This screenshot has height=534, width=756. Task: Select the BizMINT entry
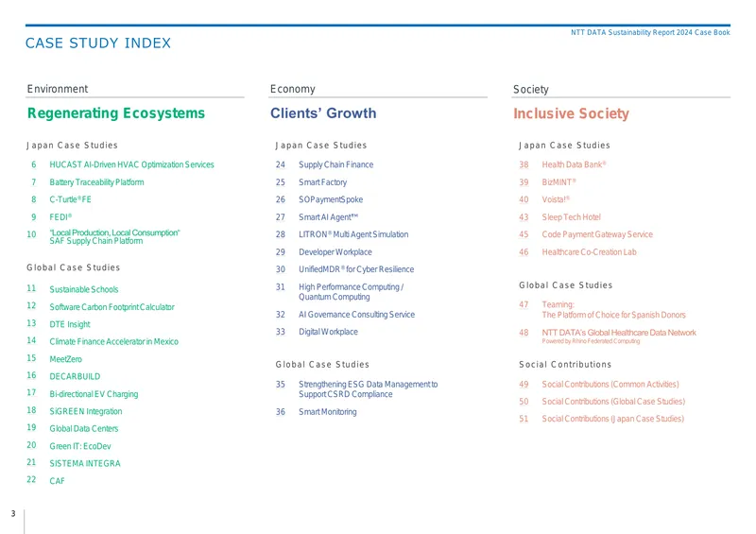[x=558, y=182]
